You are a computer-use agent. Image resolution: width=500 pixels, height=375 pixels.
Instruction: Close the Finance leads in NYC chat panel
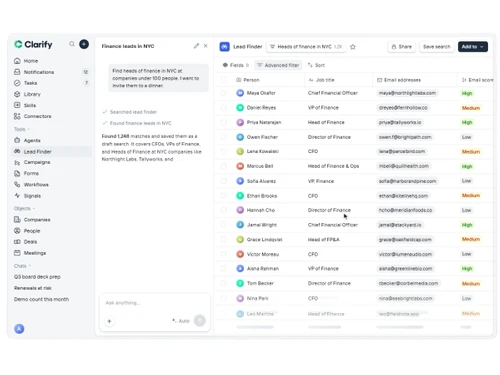click(206, 46)
